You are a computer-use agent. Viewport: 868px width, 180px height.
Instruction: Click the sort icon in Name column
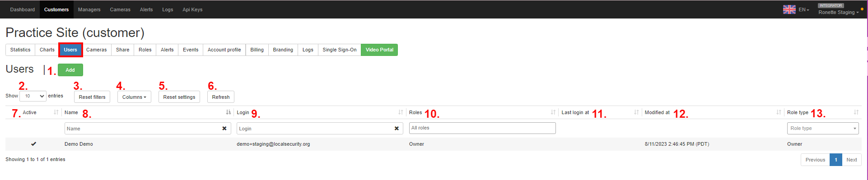click(x=229, y=112)
